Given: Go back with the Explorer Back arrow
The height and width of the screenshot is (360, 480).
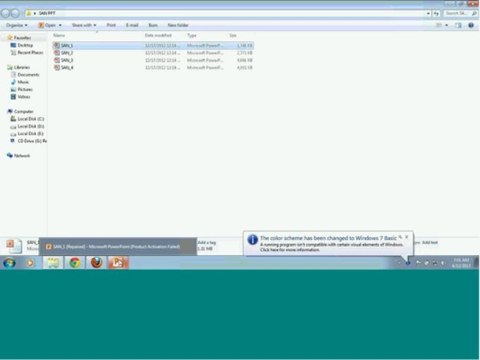Looking at the screenshot, I should pos(6,13).
